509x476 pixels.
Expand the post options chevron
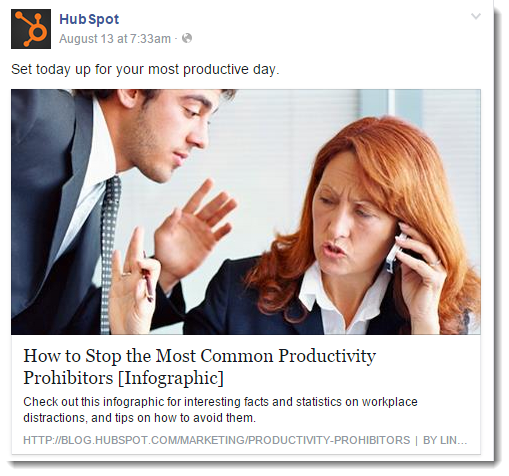tap(476, 16)
